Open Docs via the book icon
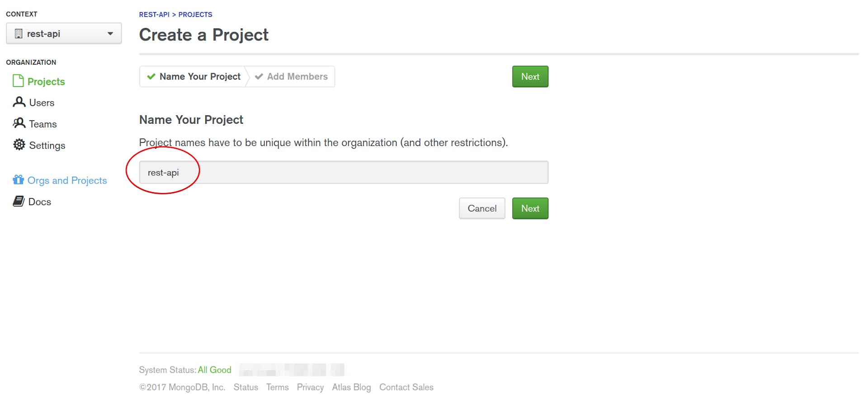This screenshot has width=868, height=408. pos(19,201)
